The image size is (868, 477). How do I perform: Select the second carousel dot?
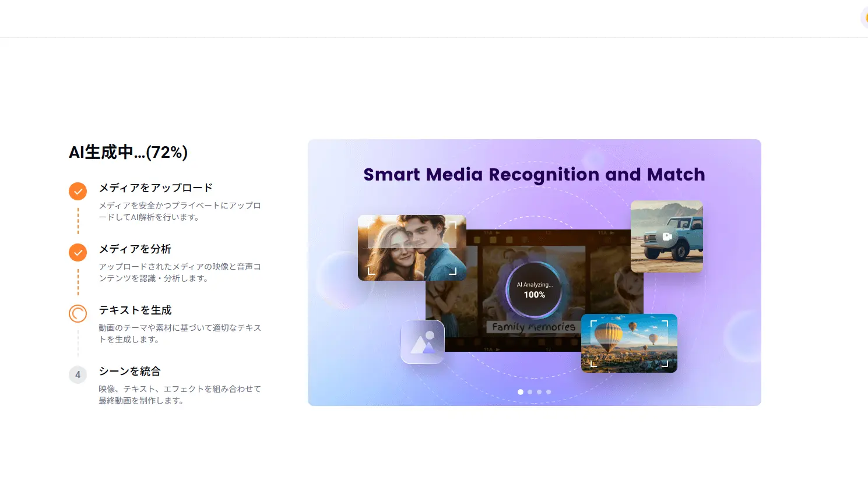(530, 392)
